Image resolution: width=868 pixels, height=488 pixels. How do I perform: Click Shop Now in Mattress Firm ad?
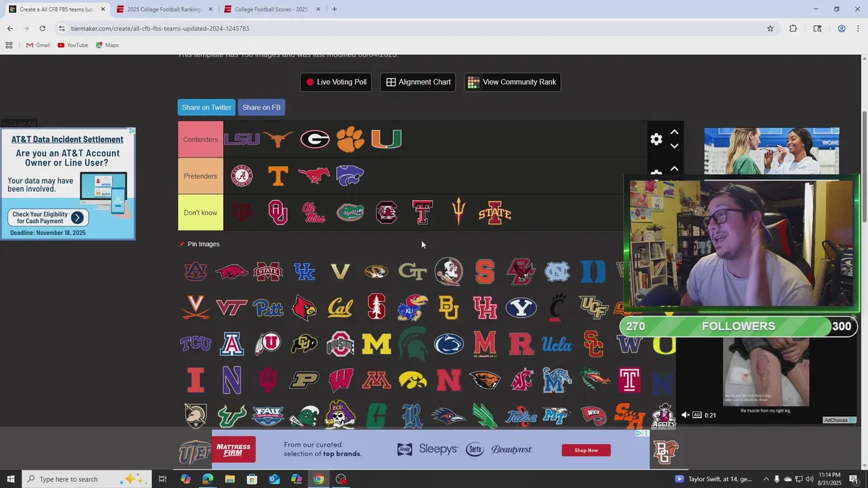(x=586, y=450)
